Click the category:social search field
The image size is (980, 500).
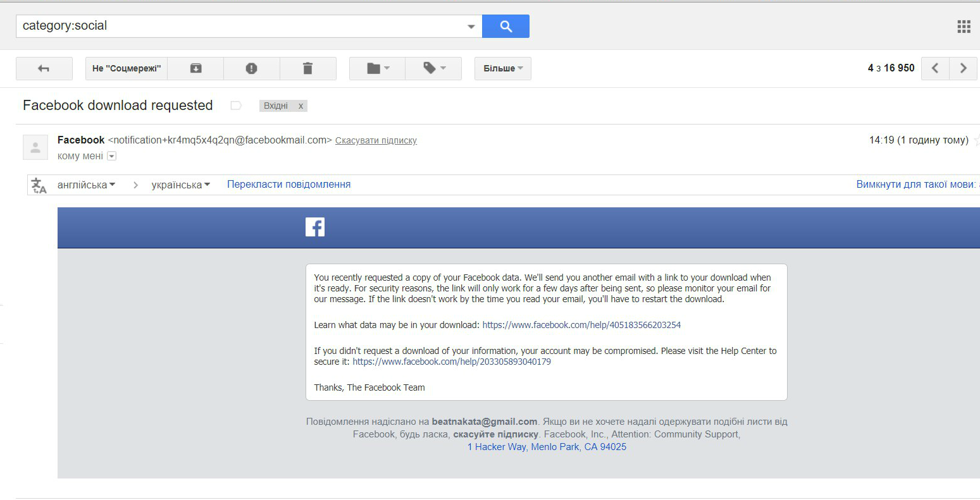(x=240, y=26)
